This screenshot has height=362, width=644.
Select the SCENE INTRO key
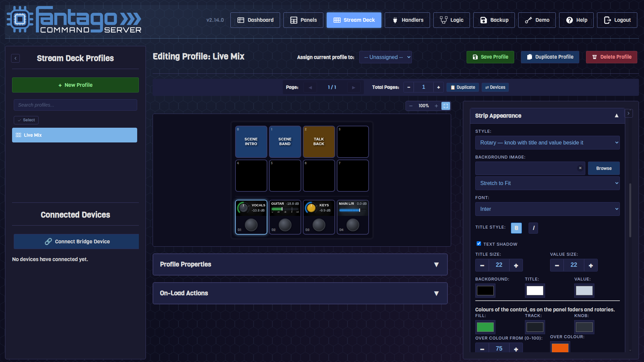click(251, 142)
